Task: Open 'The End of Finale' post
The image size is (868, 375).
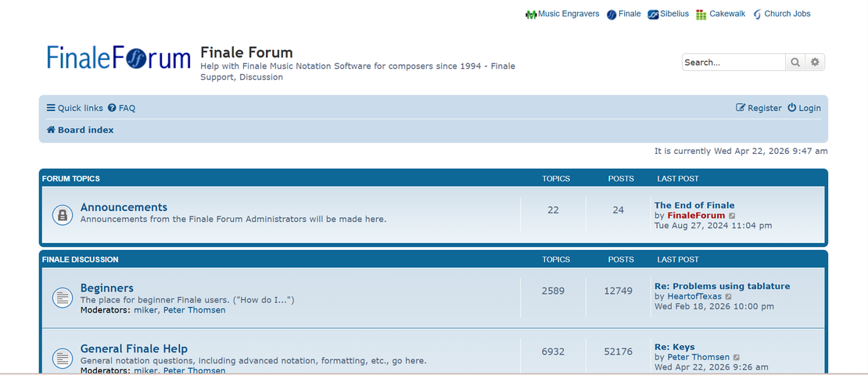Action: tap(694, 205)
